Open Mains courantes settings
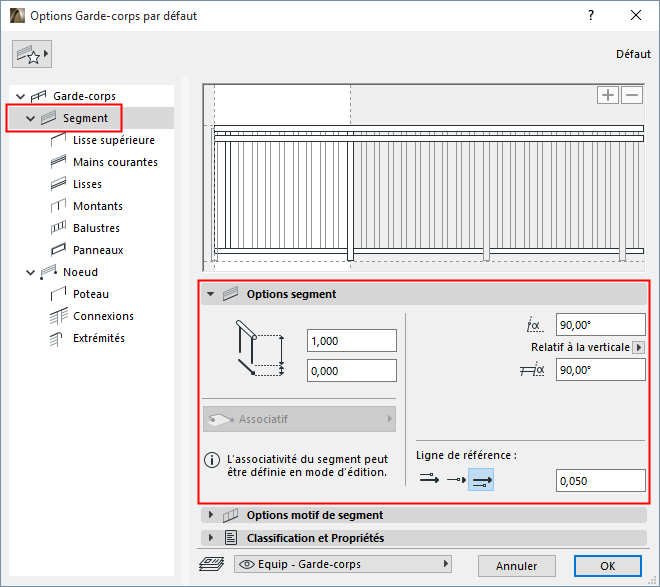 [x=115, y=162]
